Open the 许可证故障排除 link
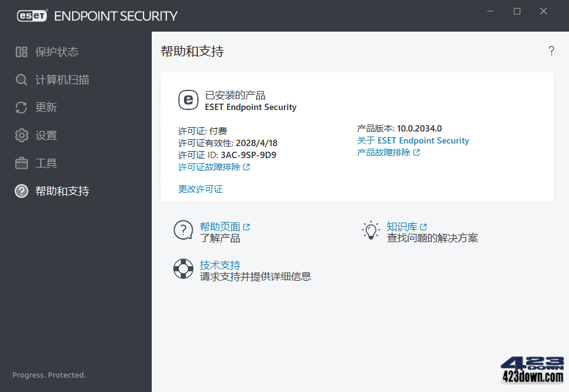The image size is (569, 392). pyautogui.click(x=209, y=168)
